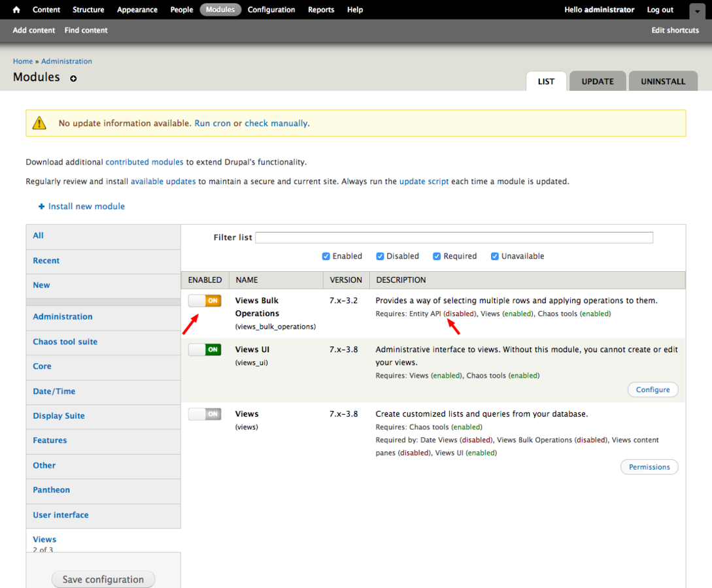
Task: Click the Log out link
Action: coord(660,10)
